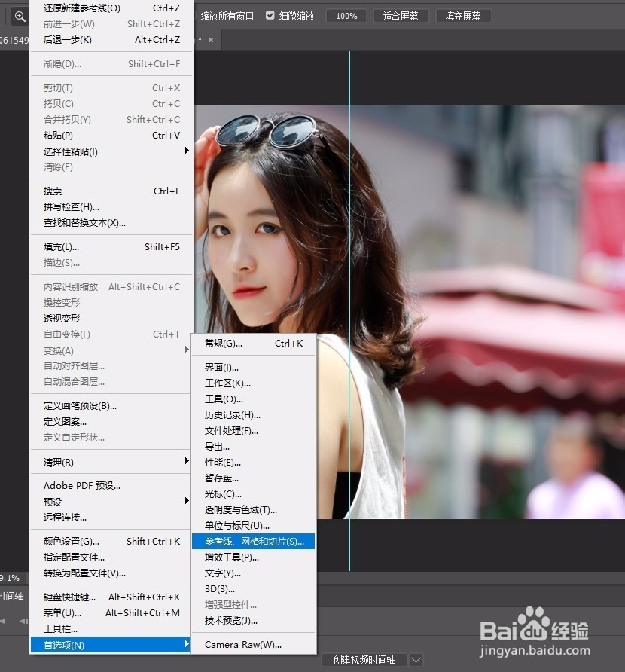Click the vertical cyan guide line
This screenshot has width=625, height=672.
pos(349,311)
